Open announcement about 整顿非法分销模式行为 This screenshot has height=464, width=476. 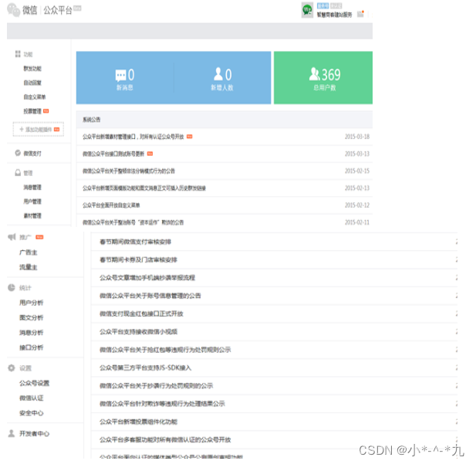pyautogui.click(x=129, y=171)
